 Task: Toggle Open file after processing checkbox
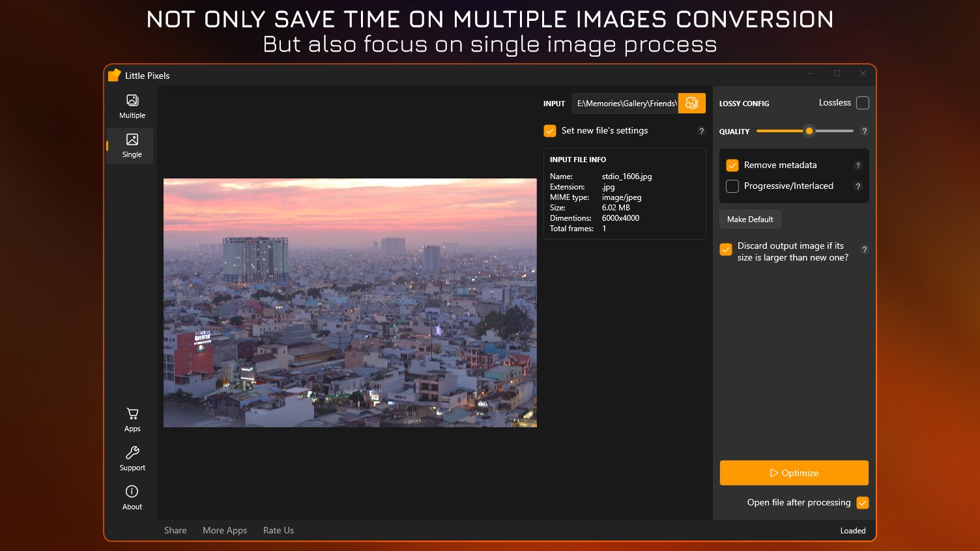click(x=862, y=503)
